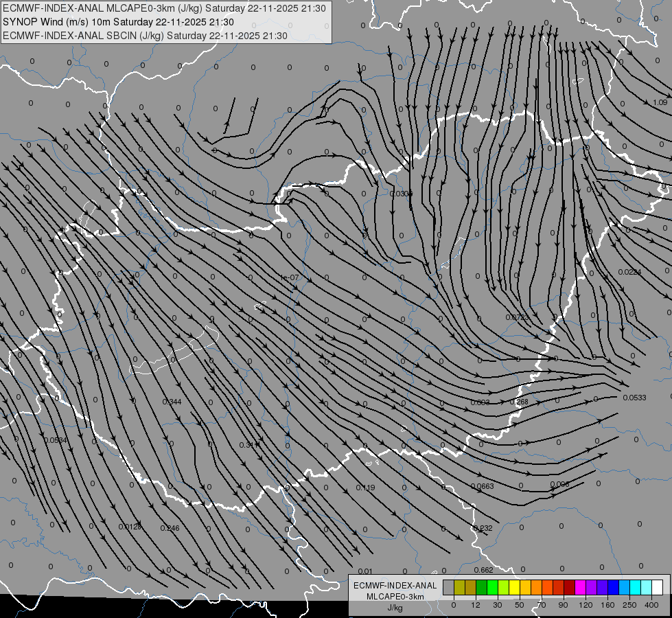Click the legend scale label 12
The width and height of the screenshot is (672, 618).
(476, 605)
